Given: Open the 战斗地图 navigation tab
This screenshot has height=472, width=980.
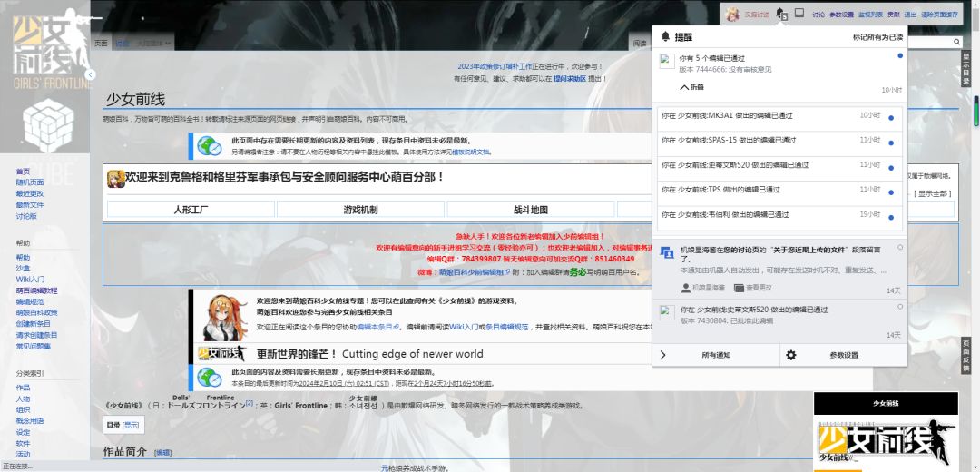Looking at the screenshot, I should pyautogui.click(x=531, y=210).
